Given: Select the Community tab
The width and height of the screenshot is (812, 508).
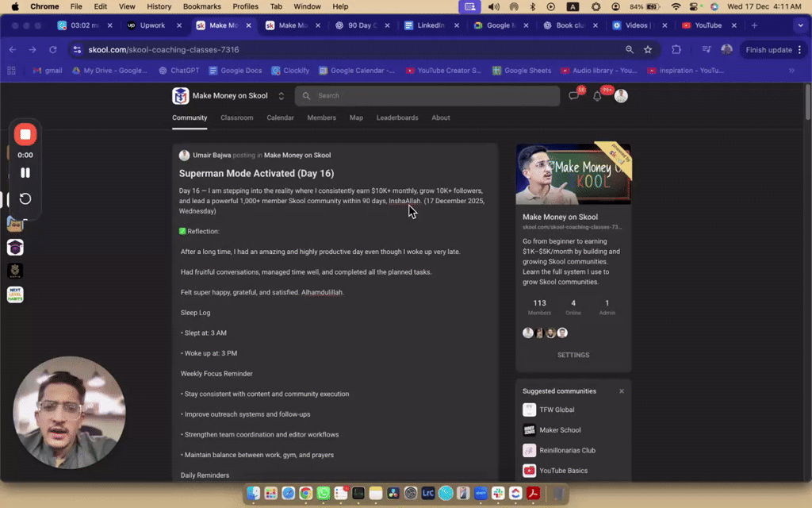Looking at the screenshot, I should click(190, 117).
